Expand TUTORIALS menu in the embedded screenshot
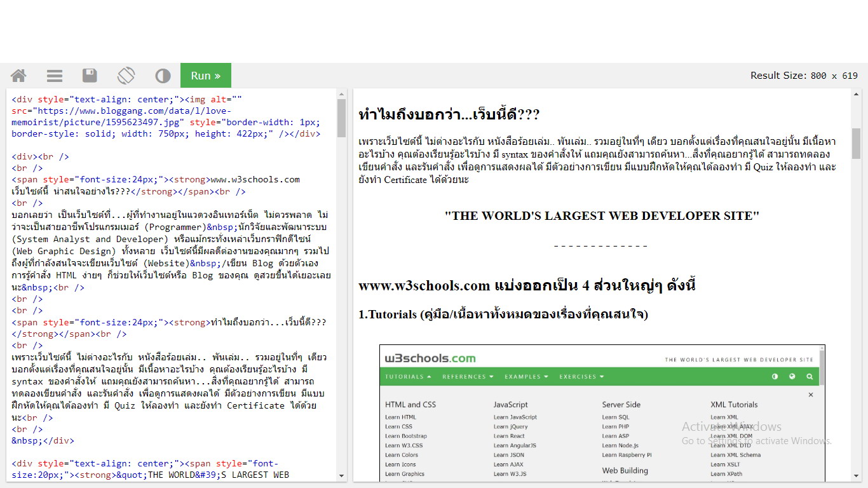The height and width of the screenshot is (488, 868). [408, 377]
